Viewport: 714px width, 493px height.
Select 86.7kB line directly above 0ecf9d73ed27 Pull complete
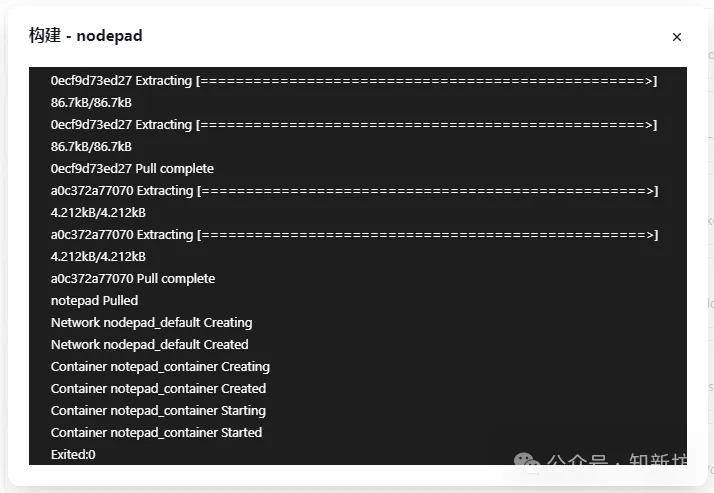click(91, 147)
